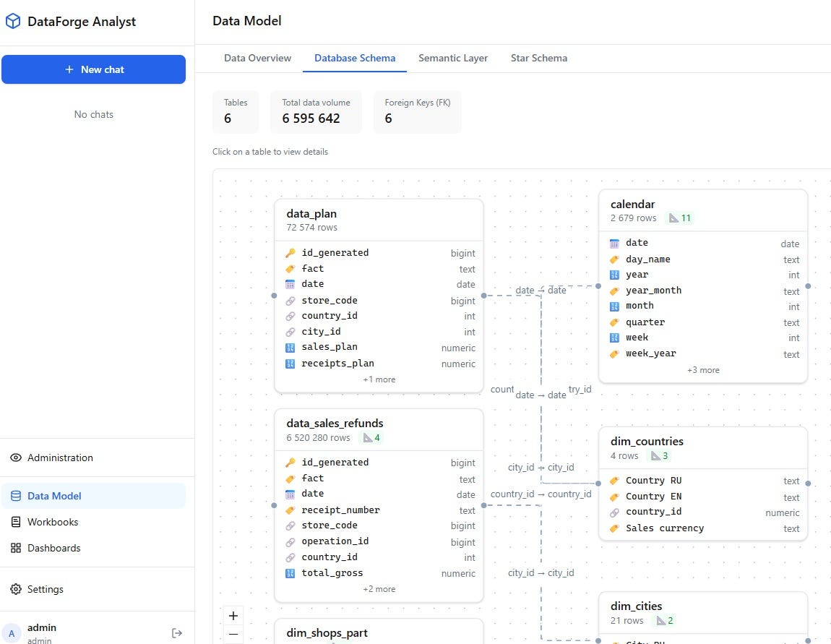The height and width of the screenshot is (644, 831).
Task: Click numeric icon beside receipts_plan
Action: coord(290,364)
